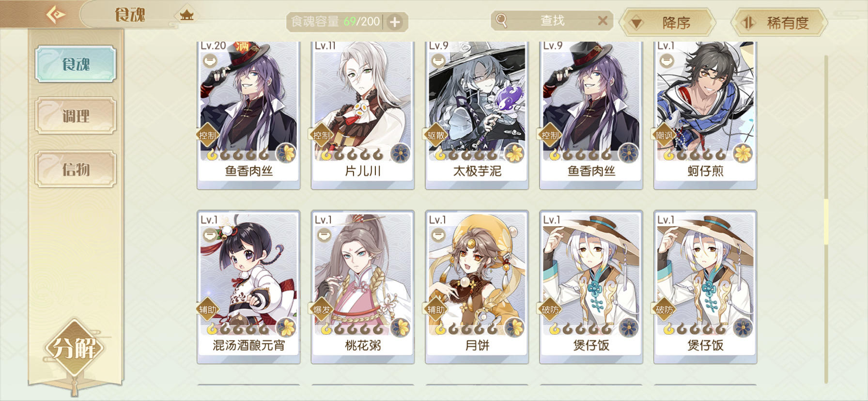Open the pavilion icon beside 食魂 title

tap(186, 15)
